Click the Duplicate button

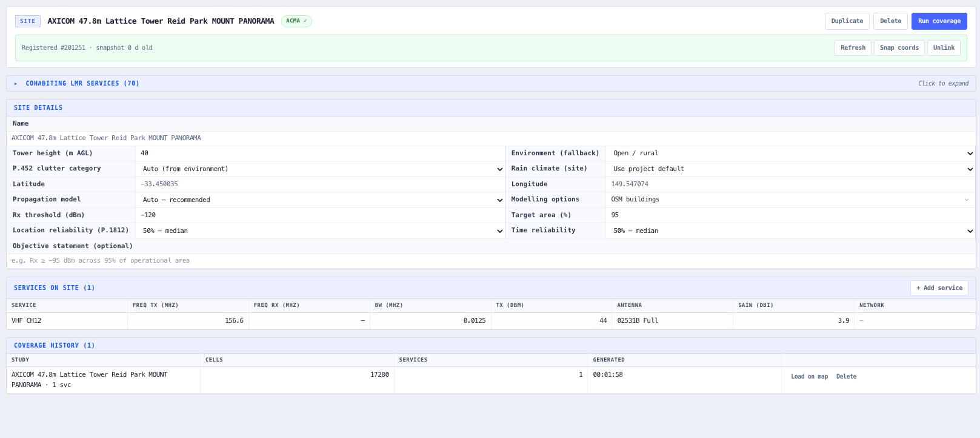(847, 21)
